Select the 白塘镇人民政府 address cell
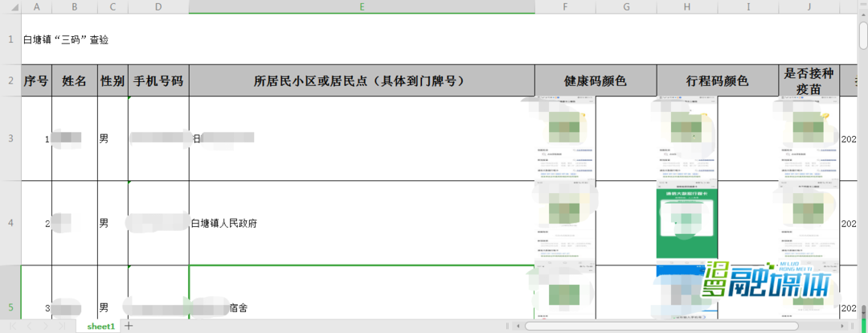 (x=362, y=223)
